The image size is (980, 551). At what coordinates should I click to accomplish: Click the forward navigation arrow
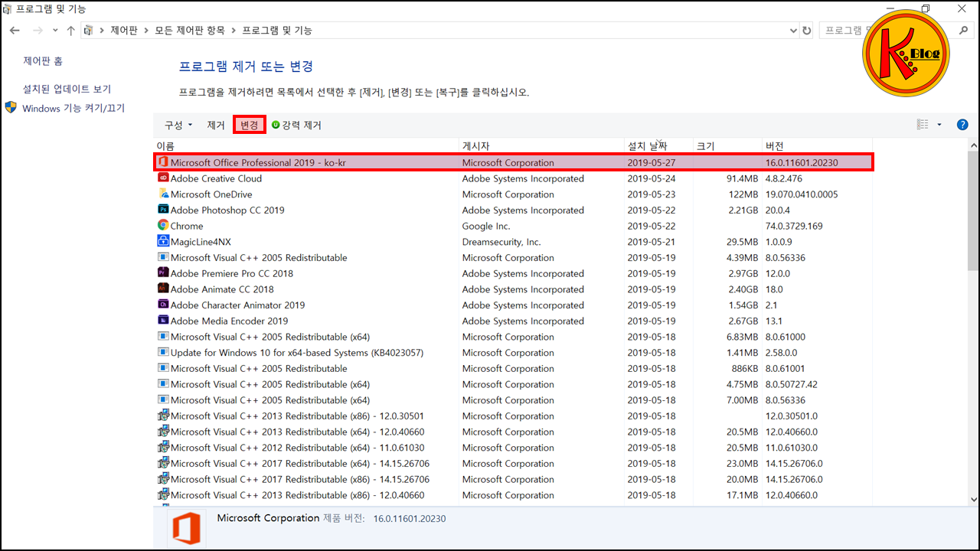38,31
